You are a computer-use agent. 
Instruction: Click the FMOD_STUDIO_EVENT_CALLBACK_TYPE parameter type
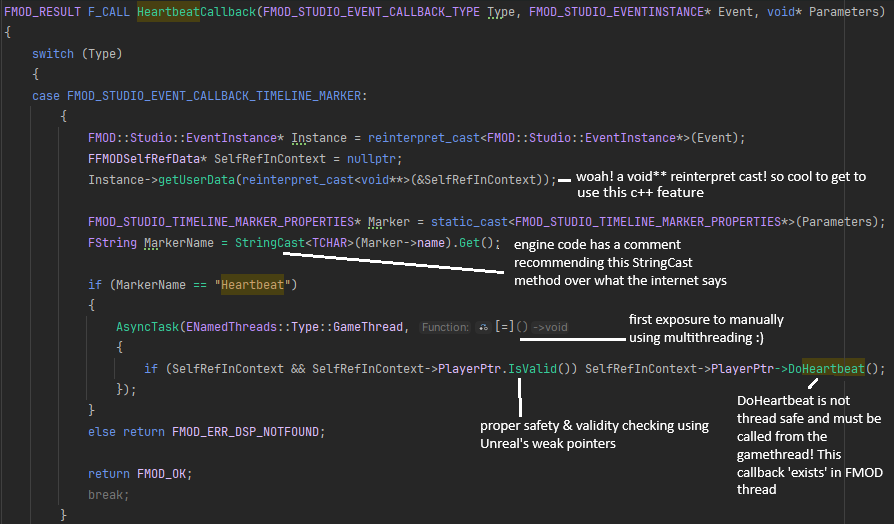coord(371,12)
